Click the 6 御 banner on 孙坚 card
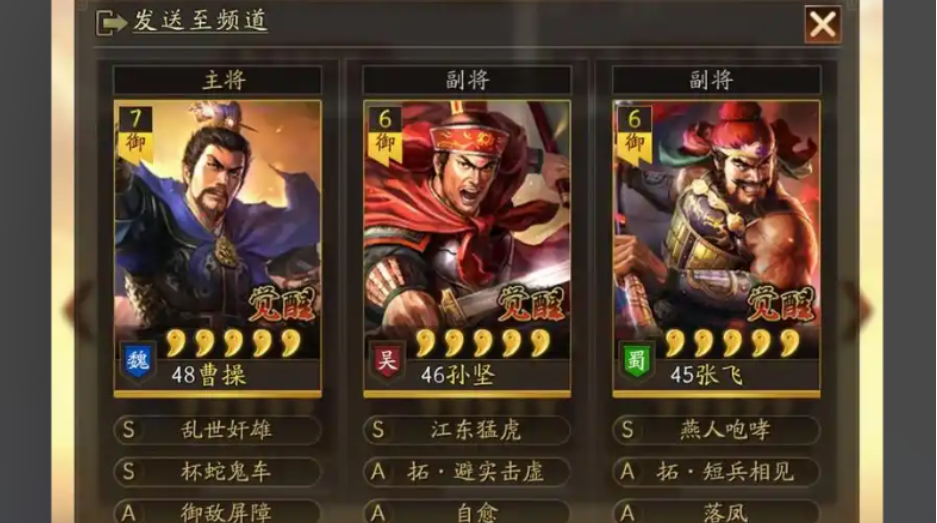937x523 pixels. coord(384,135)
